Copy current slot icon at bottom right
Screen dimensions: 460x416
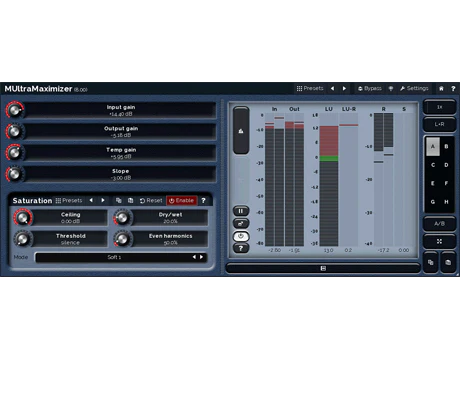431,263
